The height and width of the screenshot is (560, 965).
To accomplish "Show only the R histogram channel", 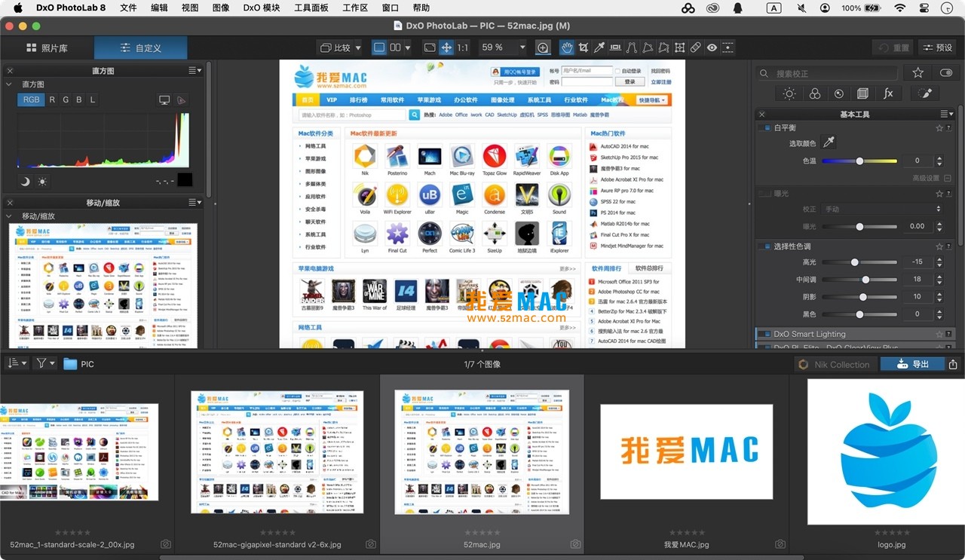I will tap(52, 99).
